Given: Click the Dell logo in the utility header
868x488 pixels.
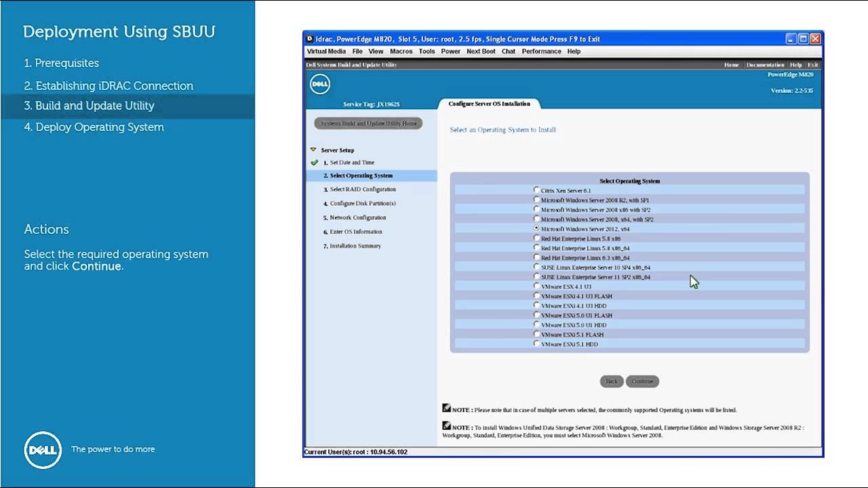Looking at the screenshot, I should 320,84.
